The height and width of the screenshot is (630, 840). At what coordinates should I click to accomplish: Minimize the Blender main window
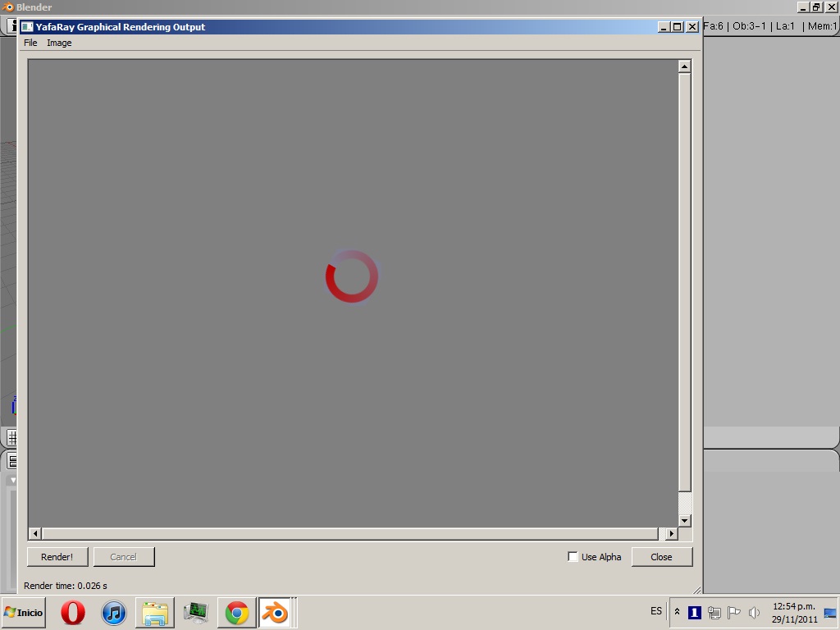802,7
